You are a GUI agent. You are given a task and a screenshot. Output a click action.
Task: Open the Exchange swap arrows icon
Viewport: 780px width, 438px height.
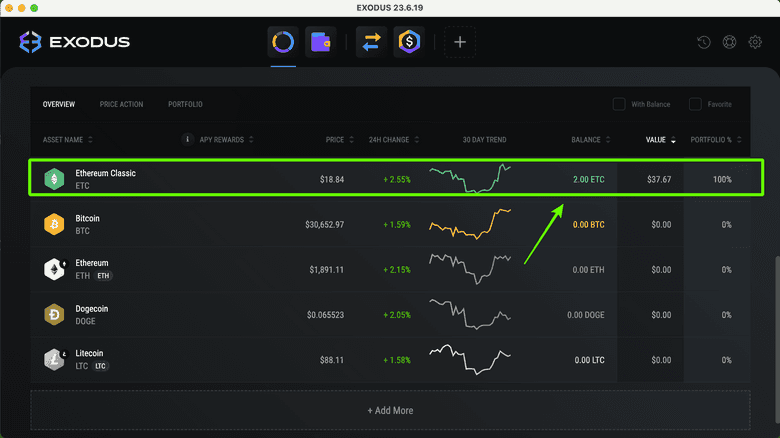[371, 43]
